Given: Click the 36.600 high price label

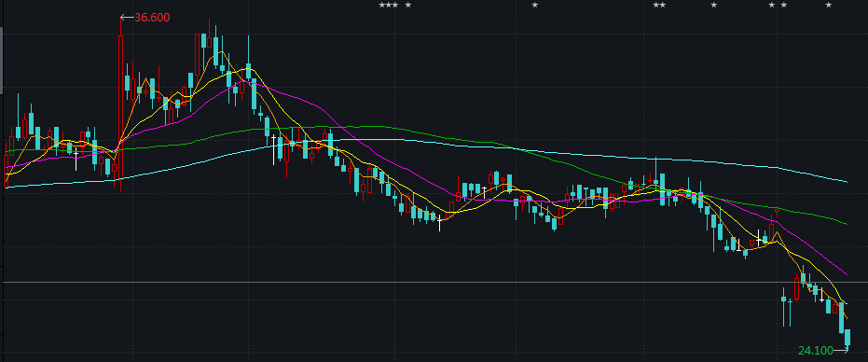Looking at the screenshot, I should 152,18.
